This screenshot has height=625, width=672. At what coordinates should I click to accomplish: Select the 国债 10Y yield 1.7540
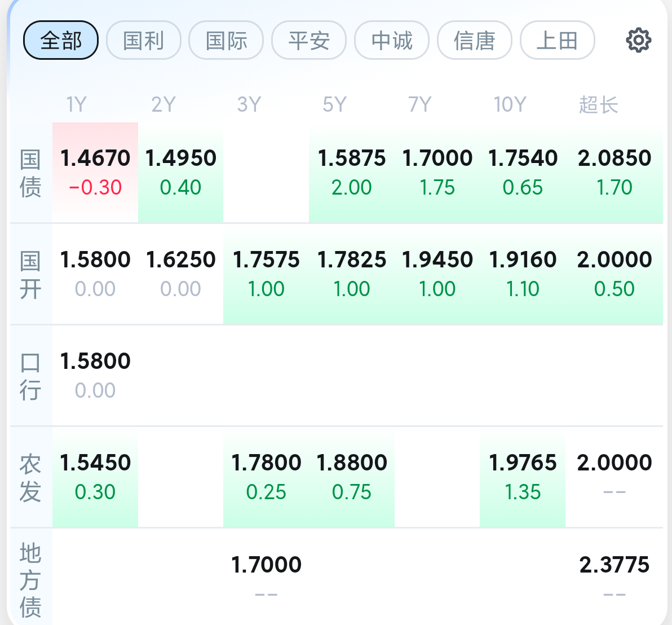(523, 172)
